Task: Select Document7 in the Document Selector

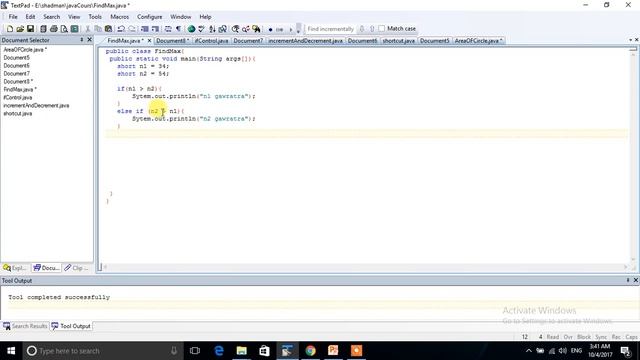Action: [x=16, y=73]
